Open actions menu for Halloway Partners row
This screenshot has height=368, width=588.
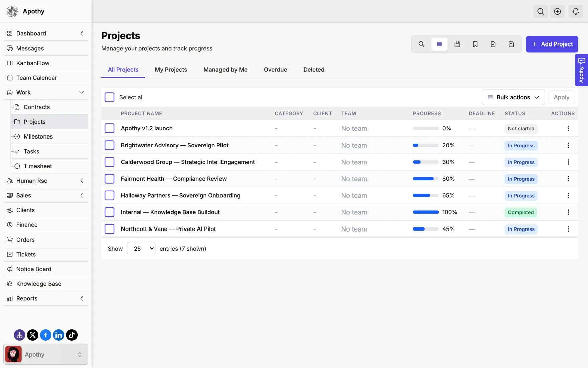pos(568,195)
